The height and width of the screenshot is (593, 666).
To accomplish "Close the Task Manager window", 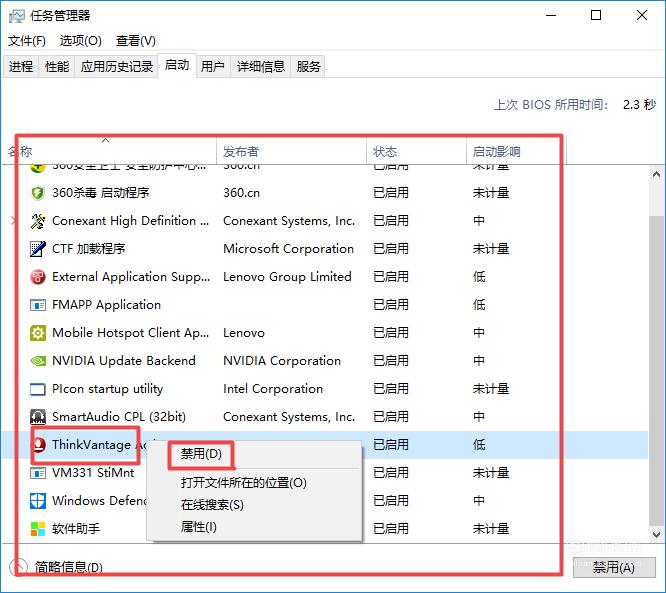I will [642, 15].
